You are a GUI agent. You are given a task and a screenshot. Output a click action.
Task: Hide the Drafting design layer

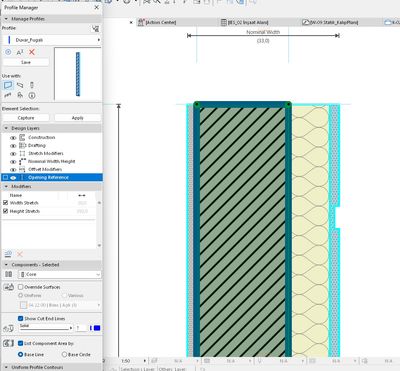(13, 145)
